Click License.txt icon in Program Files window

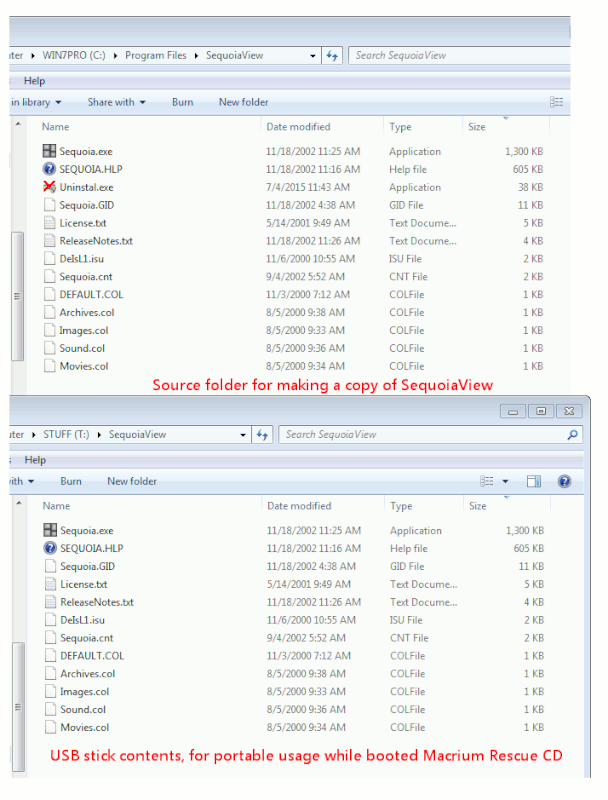point(49,222)
